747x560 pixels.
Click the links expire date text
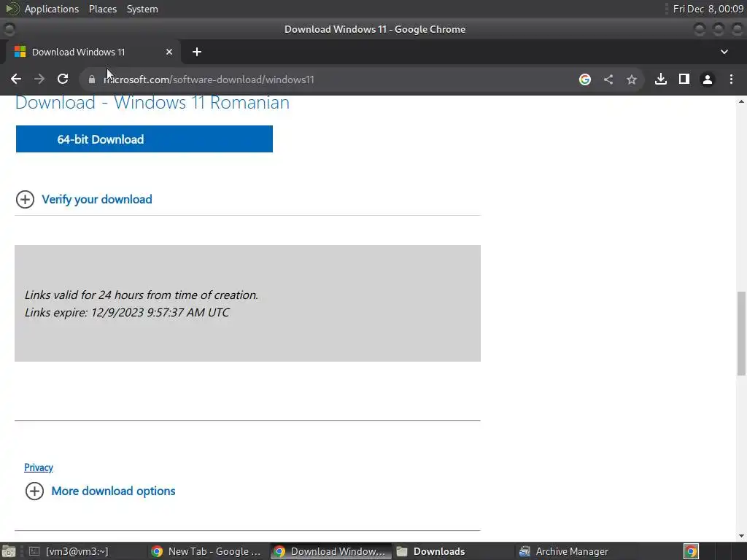(127, 312)
